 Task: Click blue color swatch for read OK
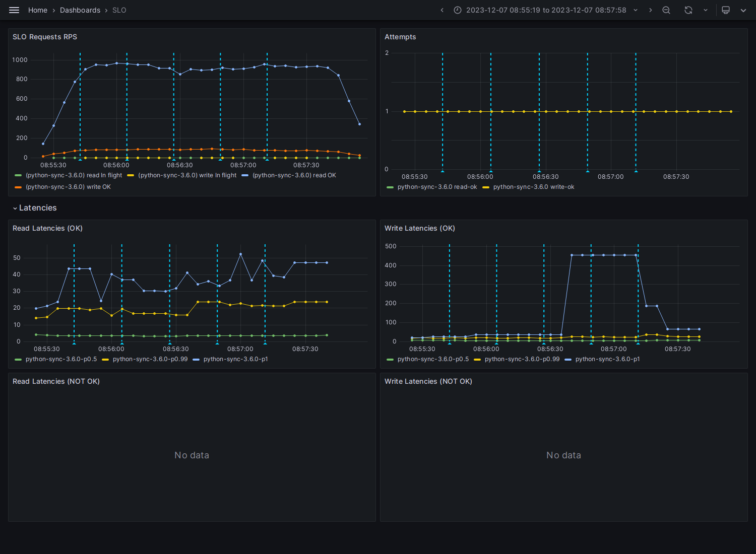[245, 175]
